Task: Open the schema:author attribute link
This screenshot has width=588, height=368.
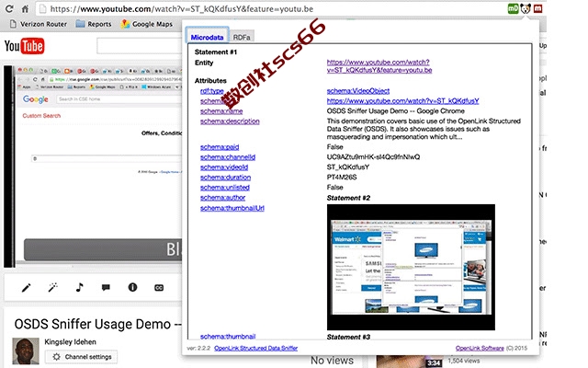Action: coord(222,198)
